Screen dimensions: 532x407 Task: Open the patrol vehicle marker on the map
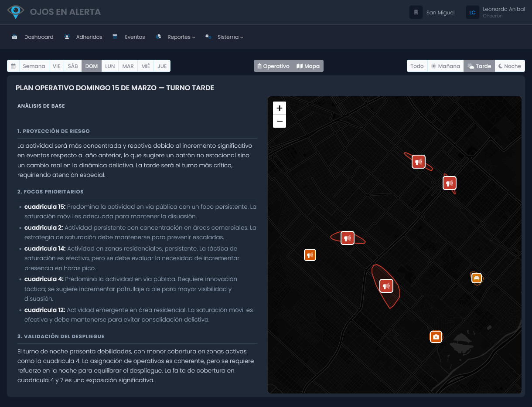pyautogui.click(x=477, y=278)
